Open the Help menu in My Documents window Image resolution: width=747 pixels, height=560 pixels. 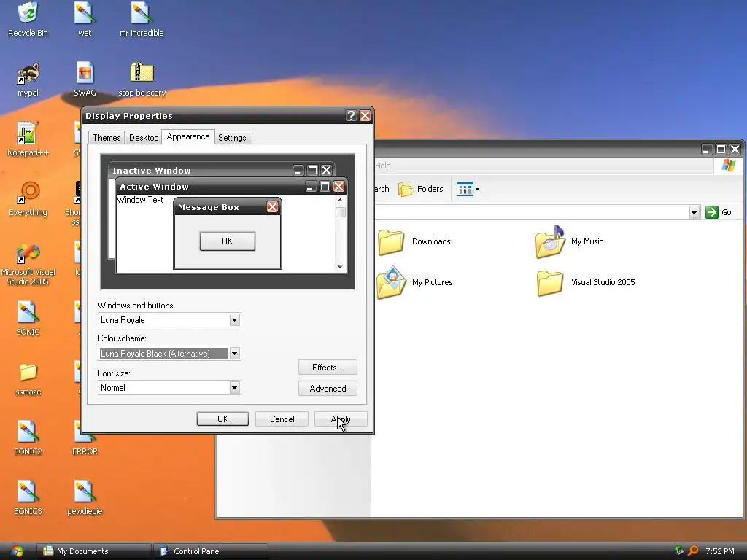pyautogui.click(x=382, y=166)
